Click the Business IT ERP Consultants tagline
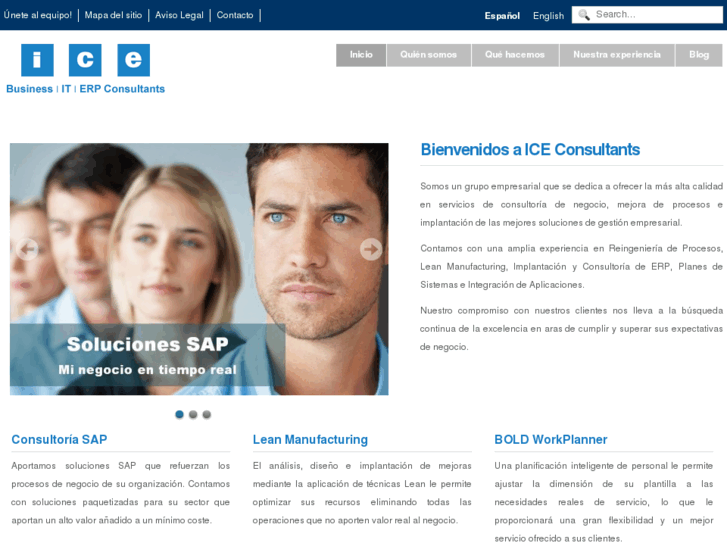This screenshot has width=727, height=545. click(85, 89)
